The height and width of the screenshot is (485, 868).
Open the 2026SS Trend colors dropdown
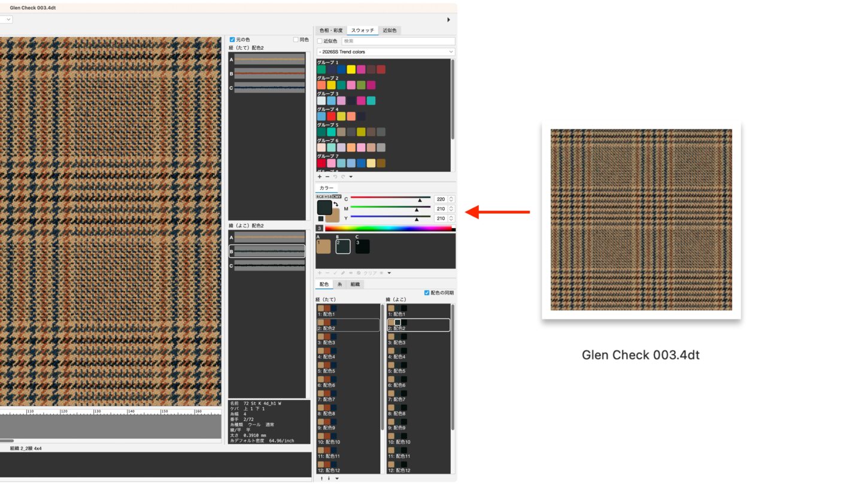[386, 52]
